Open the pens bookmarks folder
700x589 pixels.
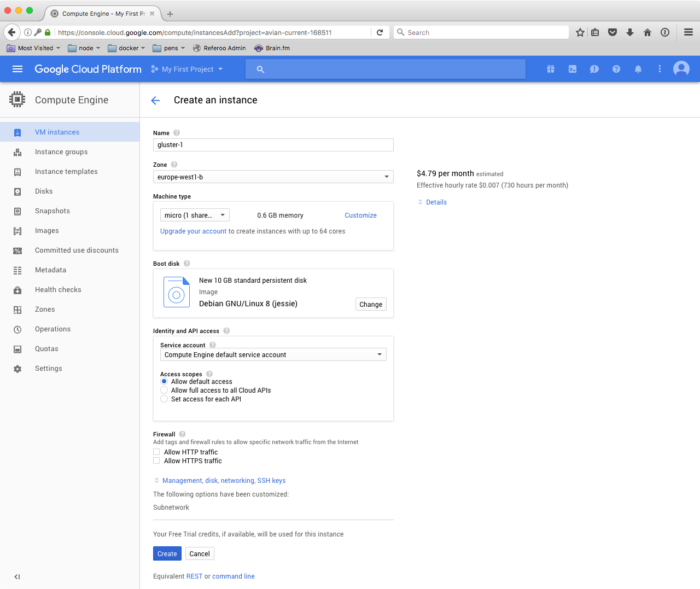169,48
